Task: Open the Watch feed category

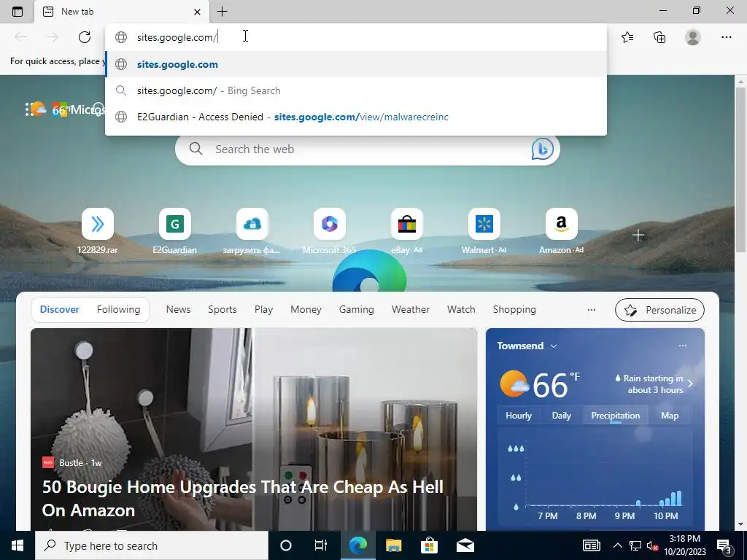Action: pos(461,309)
